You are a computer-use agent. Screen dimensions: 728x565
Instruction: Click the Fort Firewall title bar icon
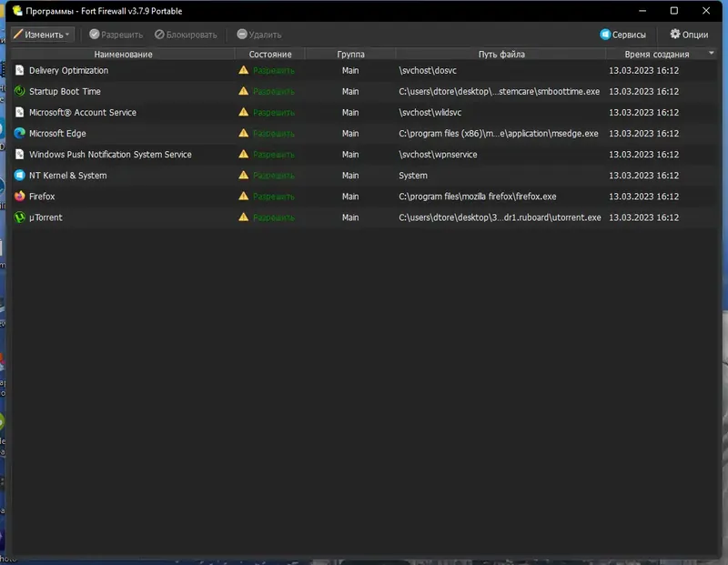(x=17, y=11)
